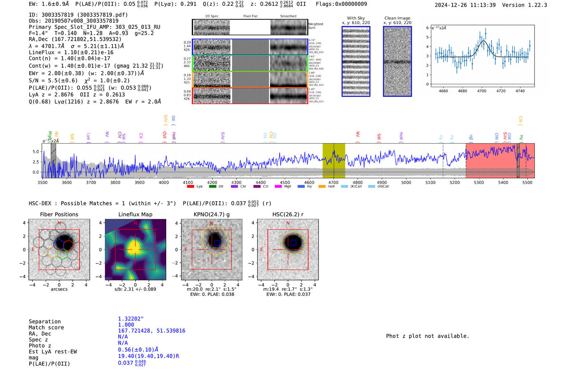Click the Hβ line label above spectrum

point(471,137)
